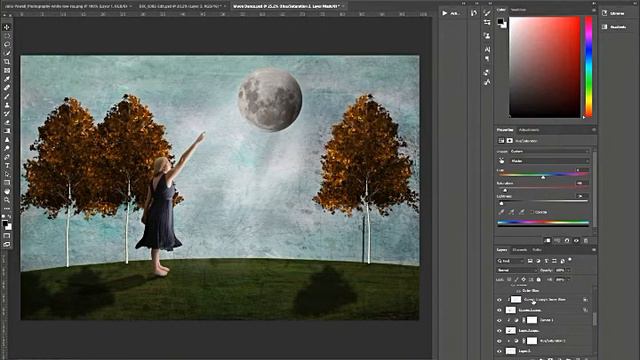The image size is (640, 360).
Task: Switch to the second document tab
Action: click(x=183, y=6)
